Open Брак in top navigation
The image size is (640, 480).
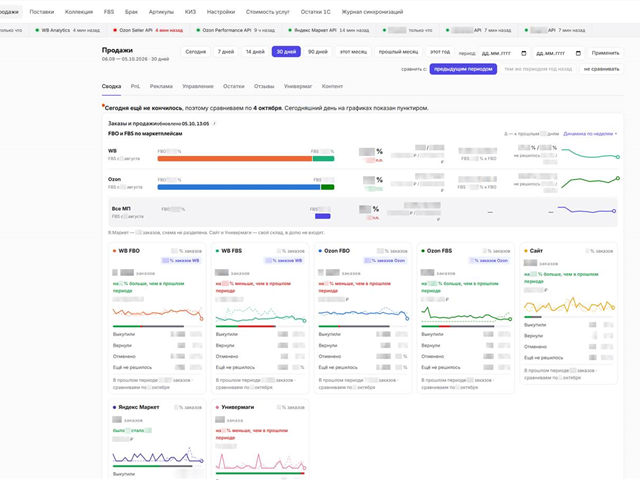point(131,12)
